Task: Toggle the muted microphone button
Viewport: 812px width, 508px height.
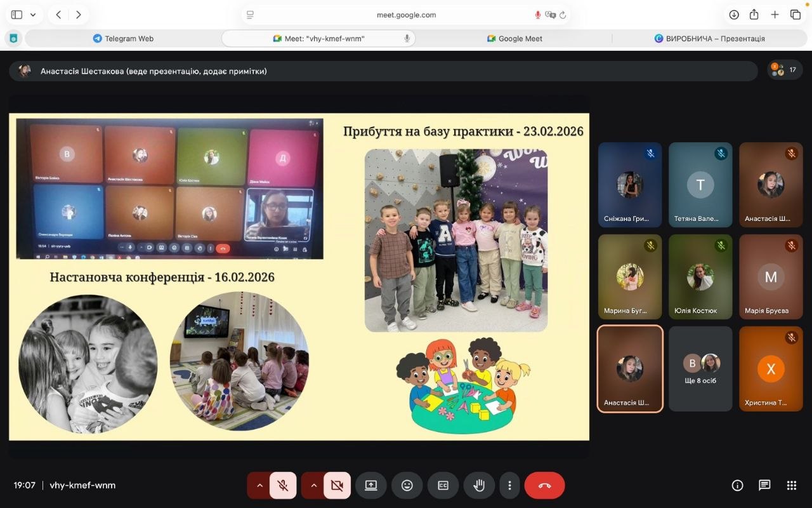Action: (283, 485)
